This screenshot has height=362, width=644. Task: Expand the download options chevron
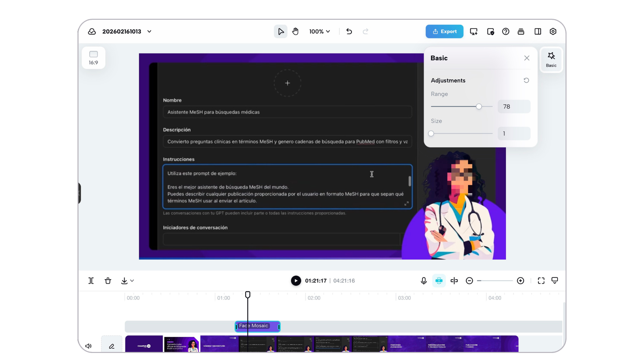pos(132,281)
